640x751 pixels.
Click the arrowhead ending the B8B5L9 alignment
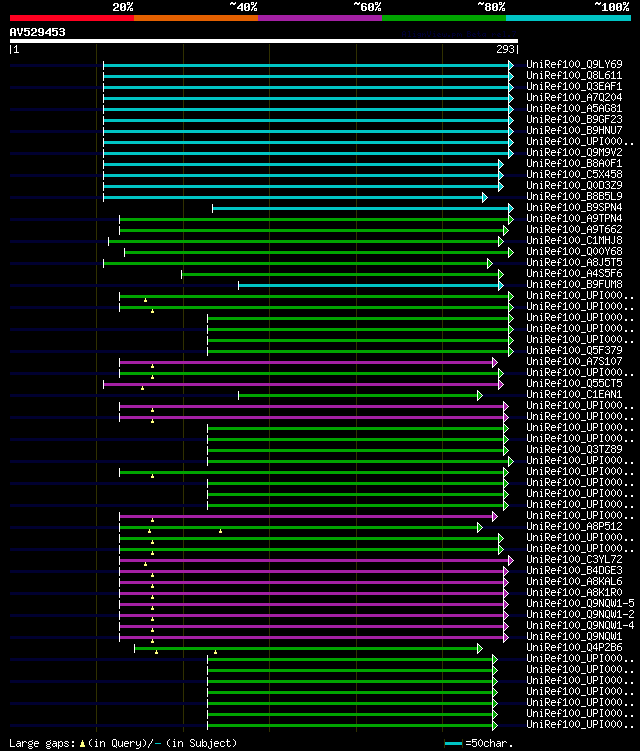pos(485,197)
